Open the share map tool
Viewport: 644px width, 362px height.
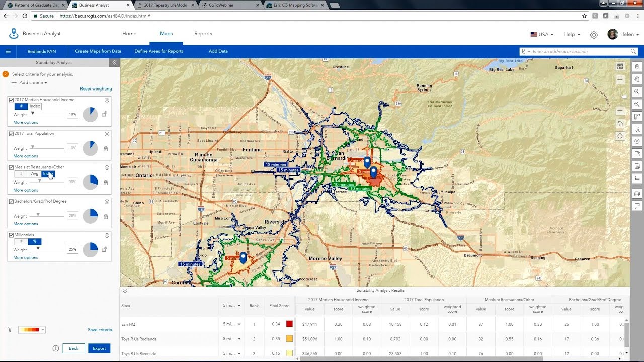point(637,154)
